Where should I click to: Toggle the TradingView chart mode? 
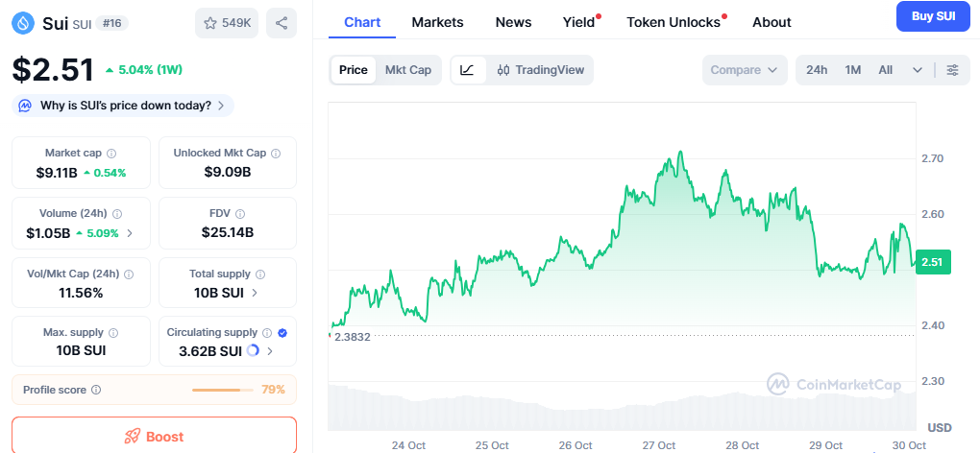[540, 70]
